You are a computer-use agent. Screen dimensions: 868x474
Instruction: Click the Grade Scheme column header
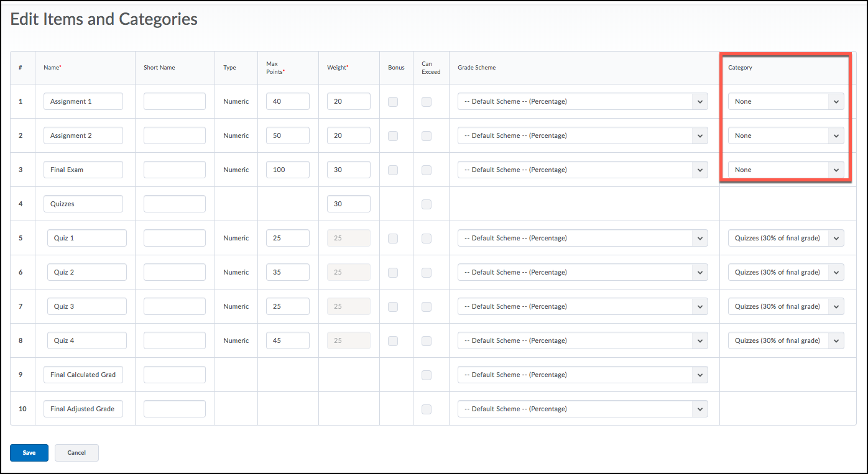(x=477, y=68)
